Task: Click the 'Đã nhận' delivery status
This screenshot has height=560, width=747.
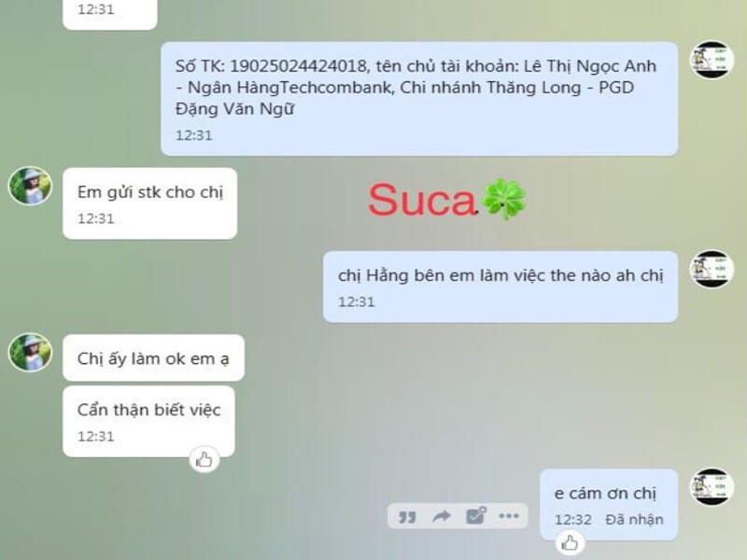Action: tap(634, 520)
